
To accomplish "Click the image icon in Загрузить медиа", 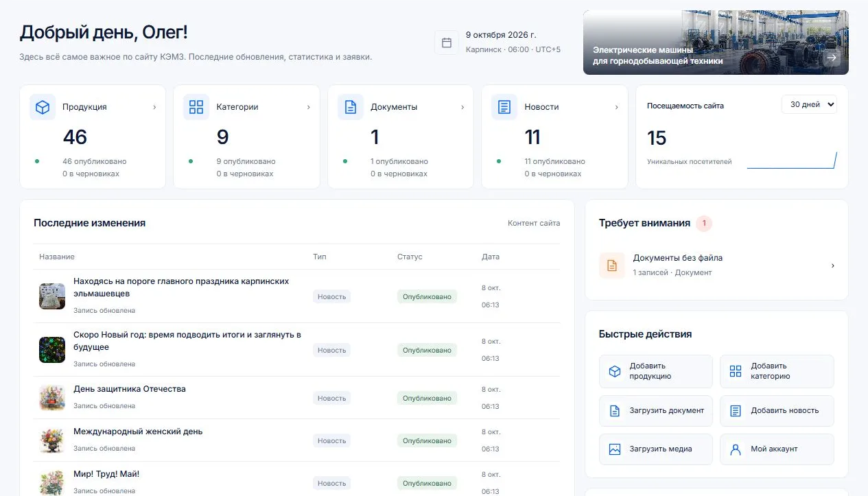I will 615,449.
